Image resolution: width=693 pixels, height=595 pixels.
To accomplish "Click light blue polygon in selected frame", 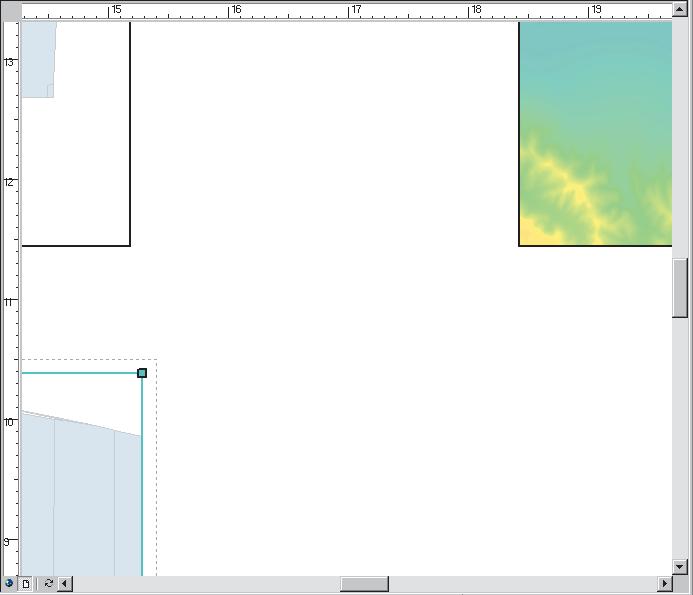I will click(82, 500).
